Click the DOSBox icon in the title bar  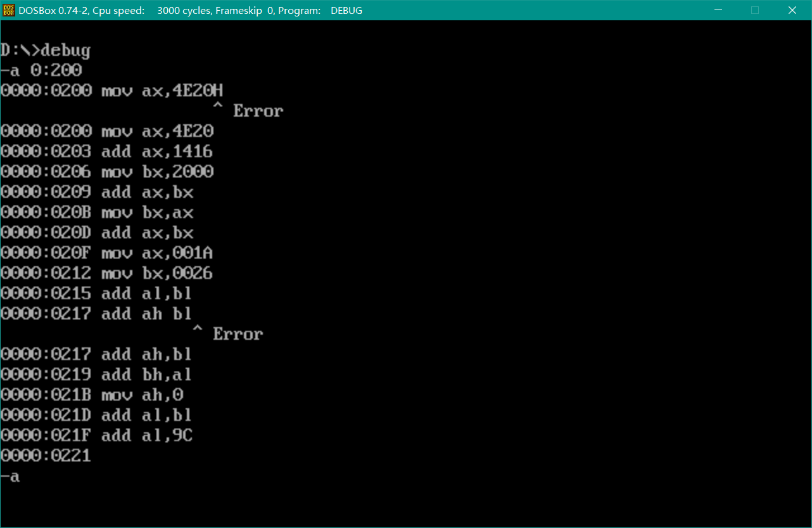tap(9, 10)
